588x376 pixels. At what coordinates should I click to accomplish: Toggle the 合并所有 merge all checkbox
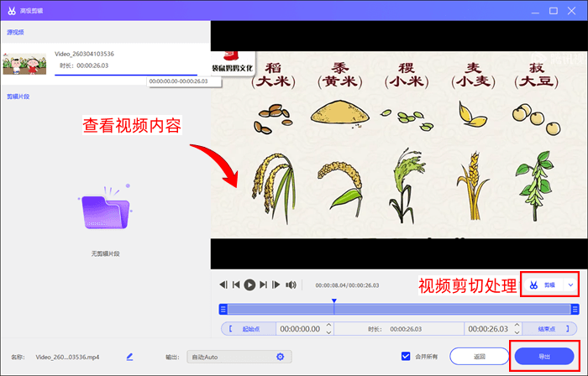406,356
